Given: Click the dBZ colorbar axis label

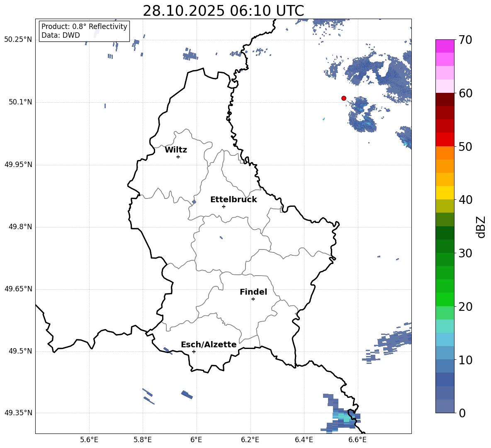Looking at the screenshot, I should pyautogui.click(x=481, y=227).
